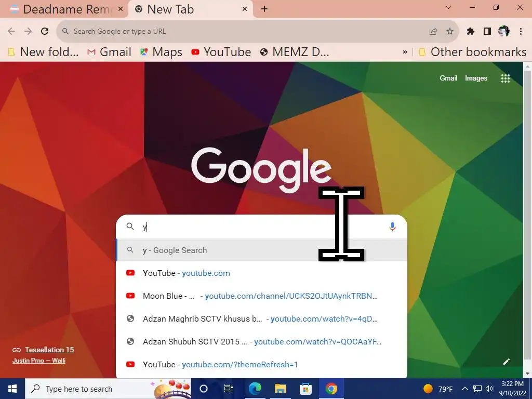The width and height of the screenshot is (532, 399).
Task: Close the Deadname Remover tab
Action: coord(120,9)
